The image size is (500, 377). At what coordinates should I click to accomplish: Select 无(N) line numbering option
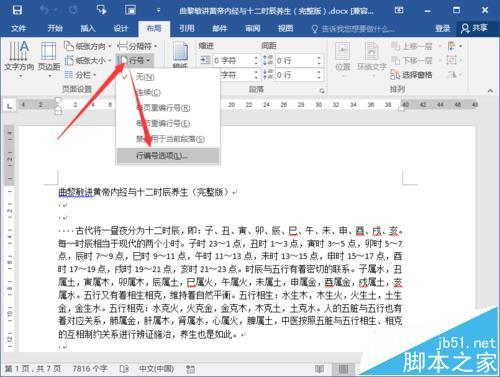(x=168, y=77)
